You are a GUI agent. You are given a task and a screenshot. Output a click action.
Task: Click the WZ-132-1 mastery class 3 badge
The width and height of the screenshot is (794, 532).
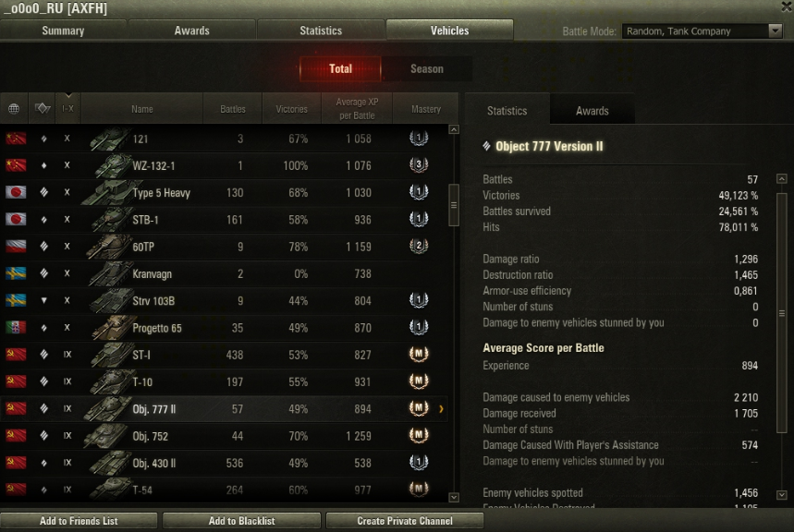[419, 164]
